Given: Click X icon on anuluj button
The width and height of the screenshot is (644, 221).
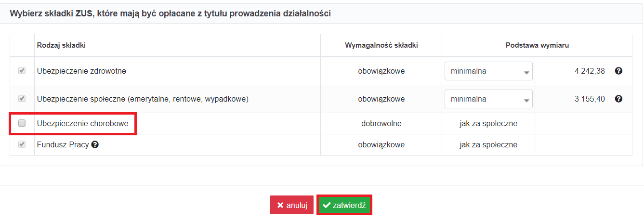Looking at the screenshot, I should pos(280,205).
